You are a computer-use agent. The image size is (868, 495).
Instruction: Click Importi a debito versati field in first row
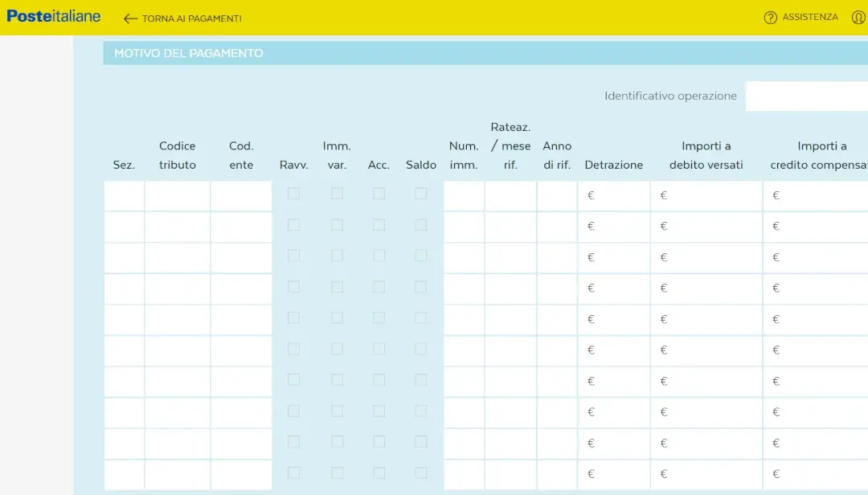point(706,195)
